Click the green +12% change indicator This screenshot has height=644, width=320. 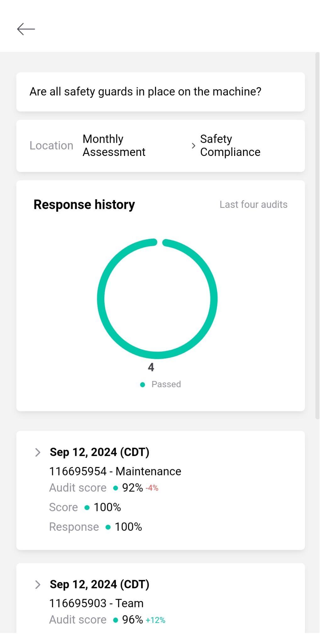(155, 620)
